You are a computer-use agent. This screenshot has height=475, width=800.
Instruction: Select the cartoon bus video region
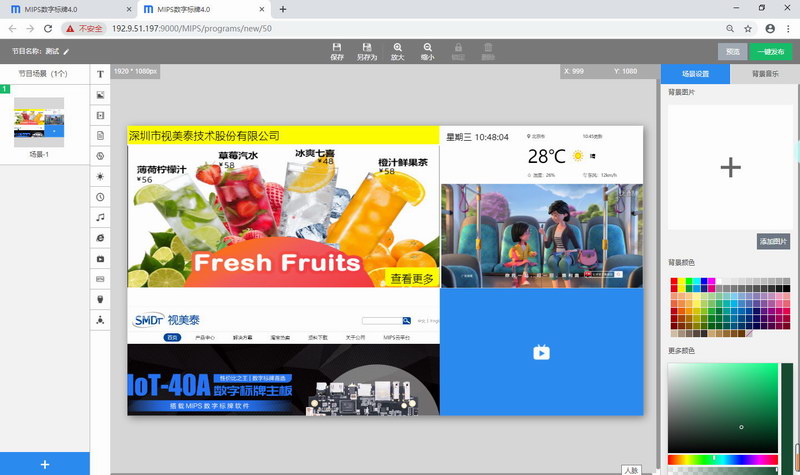coord(542,236)
